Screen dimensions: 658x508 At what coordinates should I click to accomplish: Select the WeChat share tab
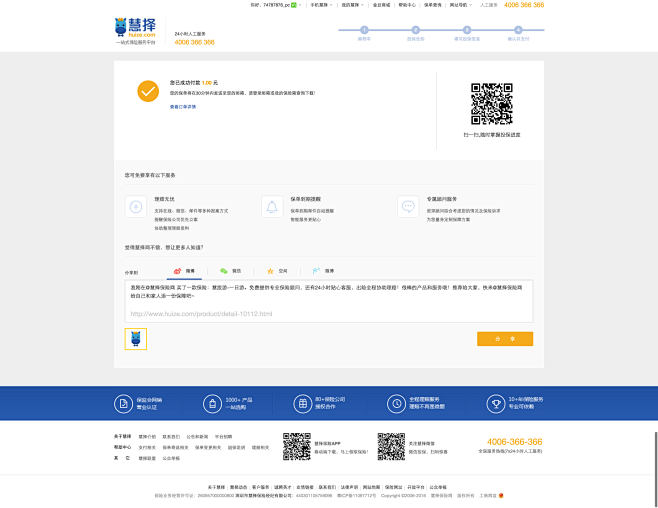[230, 271]
